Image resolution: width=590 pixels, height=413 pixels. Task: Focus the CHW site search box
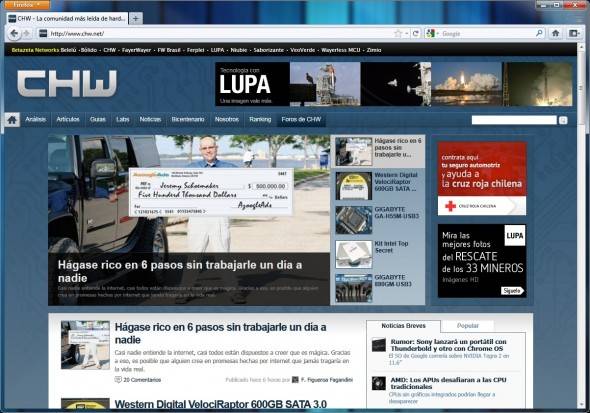514,120
